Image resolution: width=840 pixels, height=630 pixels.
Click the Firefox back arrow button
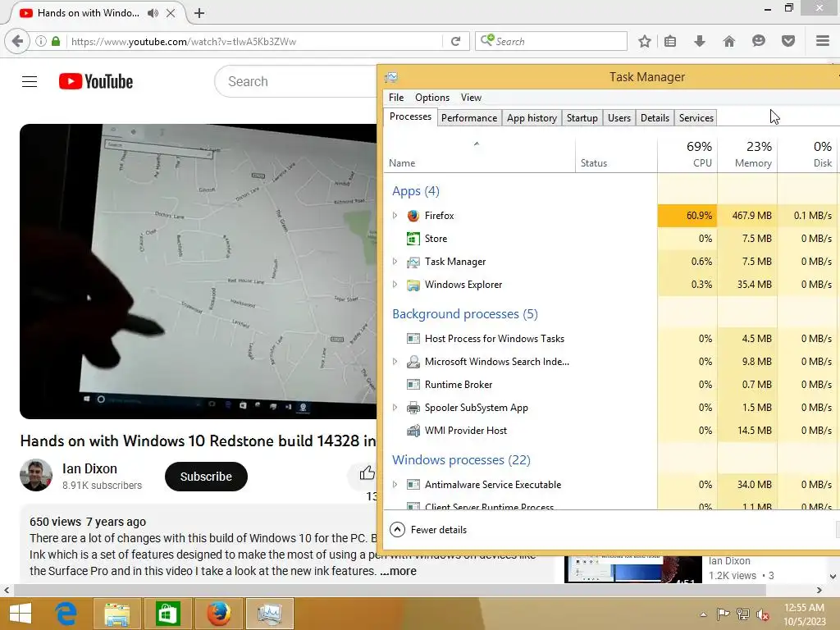17,41
